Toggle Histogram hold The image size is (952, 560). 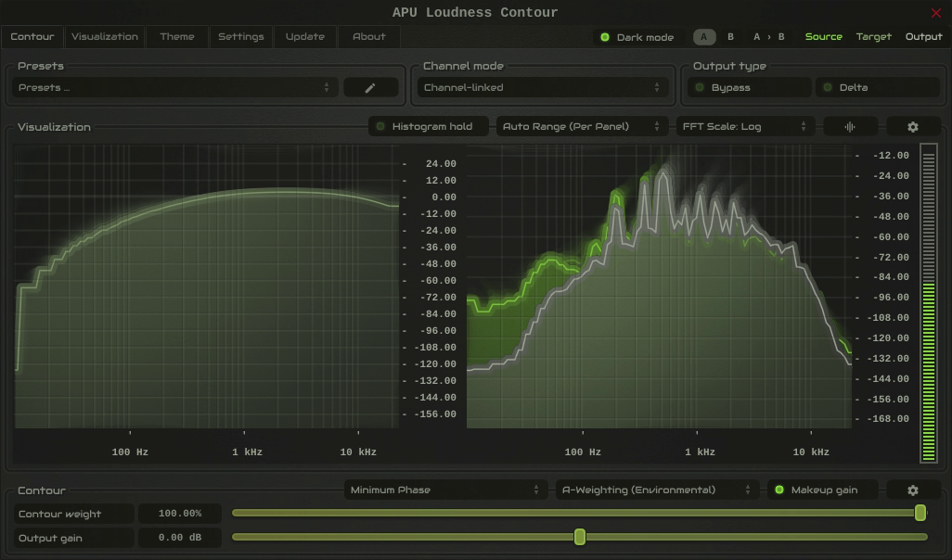(429, 127)
